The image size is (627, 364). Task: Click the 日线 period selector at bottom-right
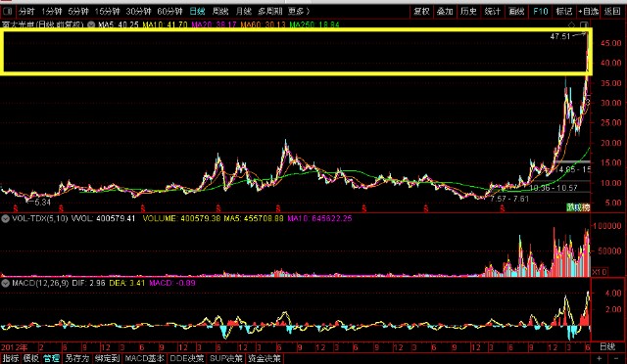tap(607, 346)
